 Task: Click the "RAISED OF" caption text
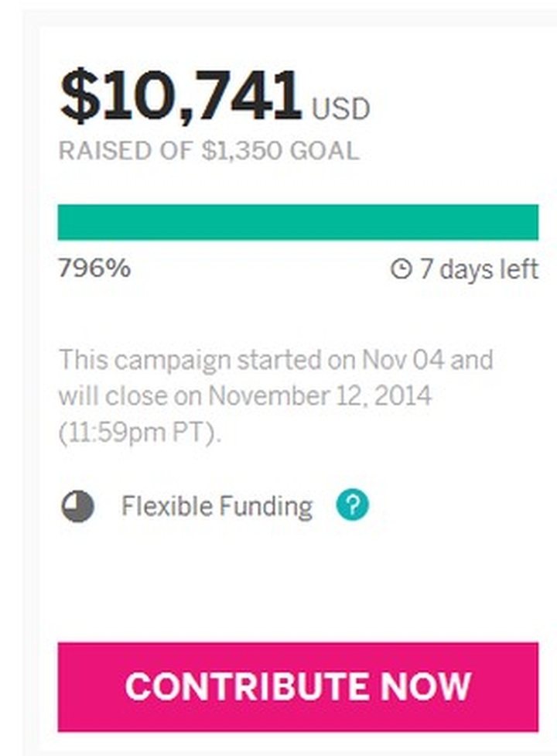[x=126, y=151]
